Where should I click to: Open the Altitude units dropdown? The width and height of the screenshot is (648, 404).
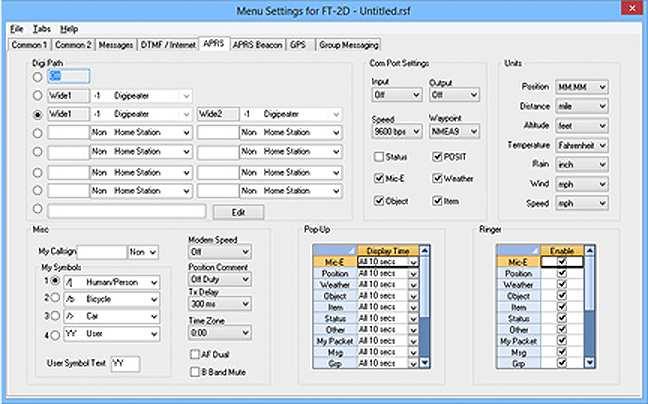click(x=581, y=126)
